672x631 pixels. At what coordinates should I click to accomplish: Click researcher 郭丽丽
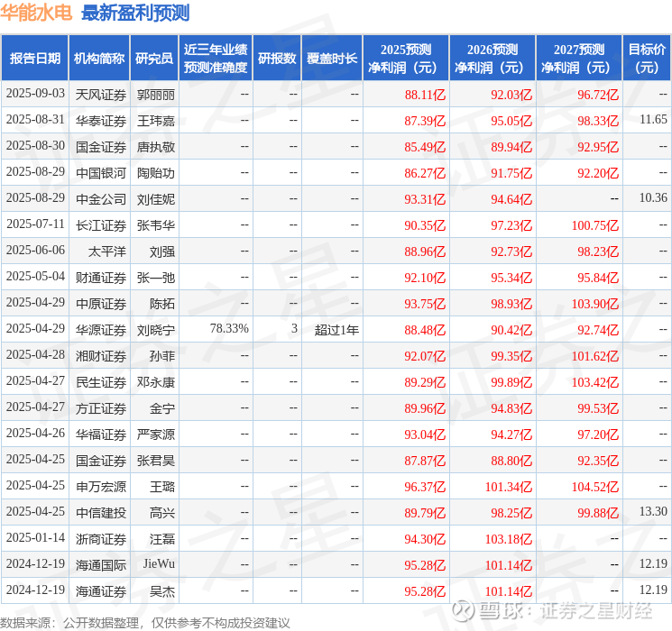point(155,95)
